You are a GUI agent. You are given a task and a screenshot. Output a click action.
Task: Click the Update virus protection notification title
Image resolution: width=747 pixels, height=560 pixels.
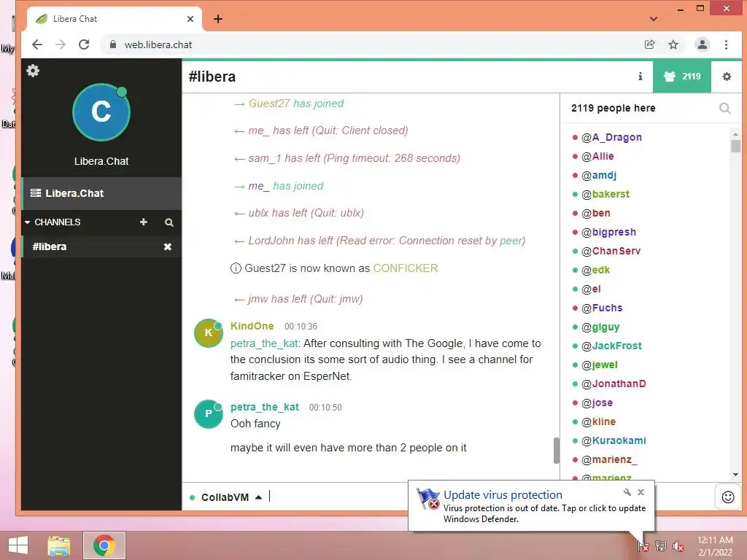pyautogui.click(x=503, y=495)
